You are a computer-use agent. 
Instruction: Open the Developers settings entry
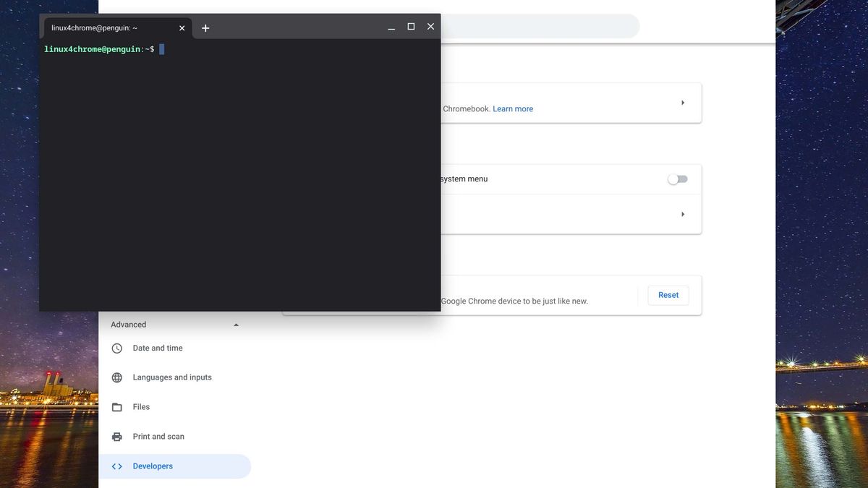coord(153,466)
